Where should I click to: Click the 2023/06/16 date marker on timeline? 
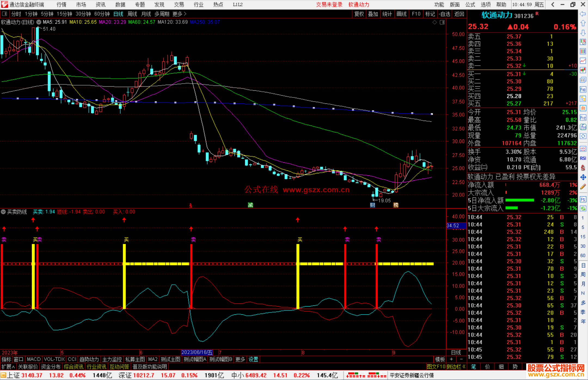[197, 352]
